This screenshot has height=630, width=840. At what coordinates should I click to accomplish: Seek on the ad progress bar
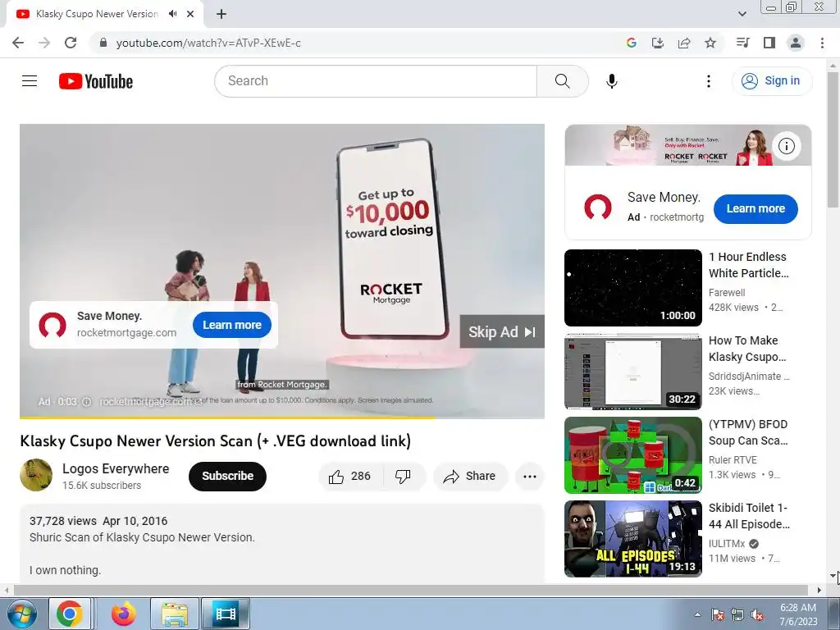click(282, 417)
